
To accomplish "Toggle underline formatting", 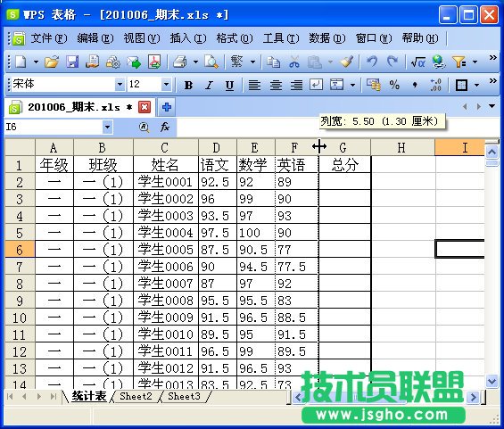I will (229, 86).
